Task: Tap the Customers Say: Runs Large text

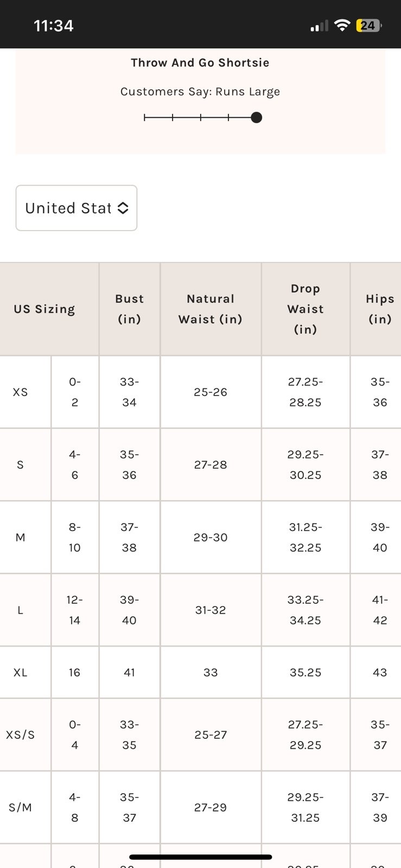Action: (x=200, y=91)
